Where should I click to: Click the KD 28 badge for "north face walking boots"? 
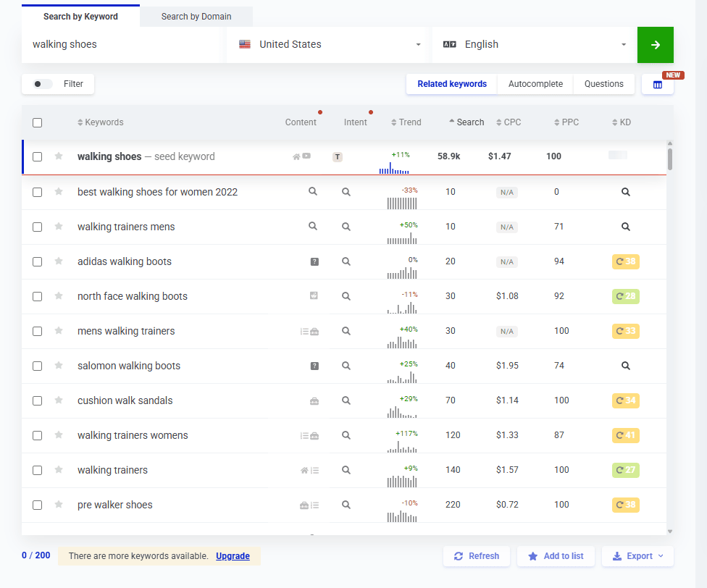point(625,296)
